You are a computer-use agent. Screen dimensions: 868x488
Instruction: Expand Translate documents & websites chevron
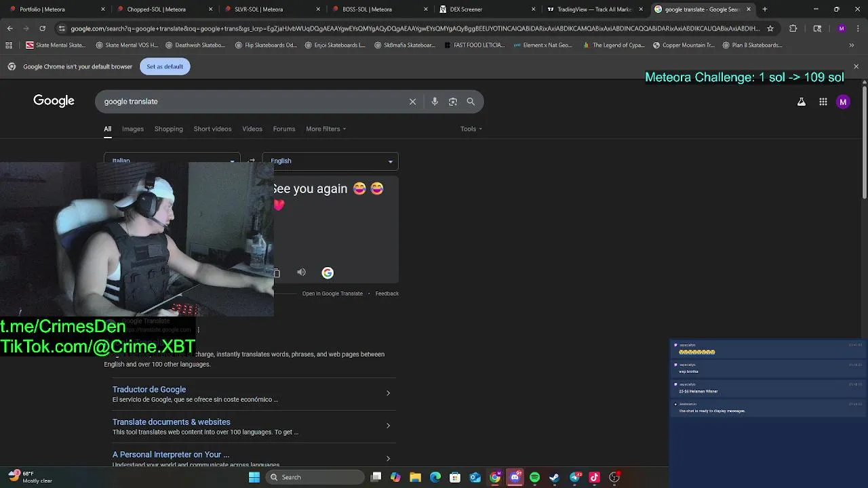388,426
